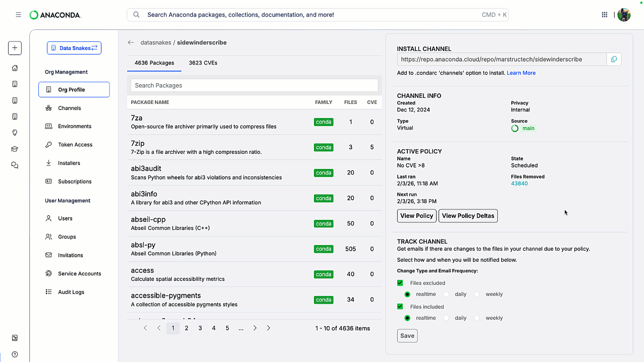Image resolution: width=644 pixels, height=362 pixels.
Task: Click datasnakes breadcrumb link
Action: pos(155,43)
